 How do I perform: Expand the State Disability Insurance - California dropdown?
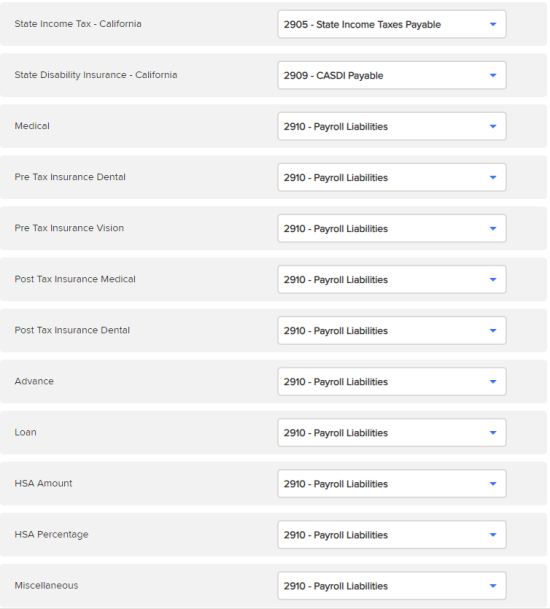tap(392, 75)
